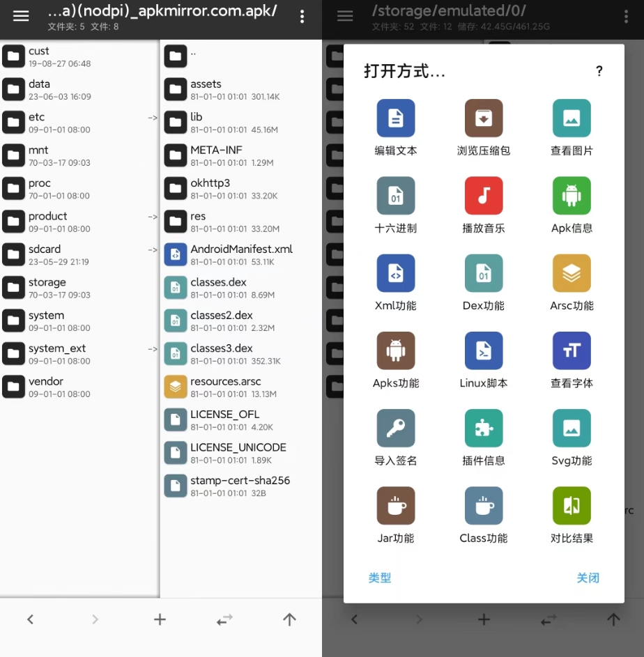This screenshot has width=644, height=657.
Task: Open the hamburger menu in left screen
Action: (x=21, y=16)
